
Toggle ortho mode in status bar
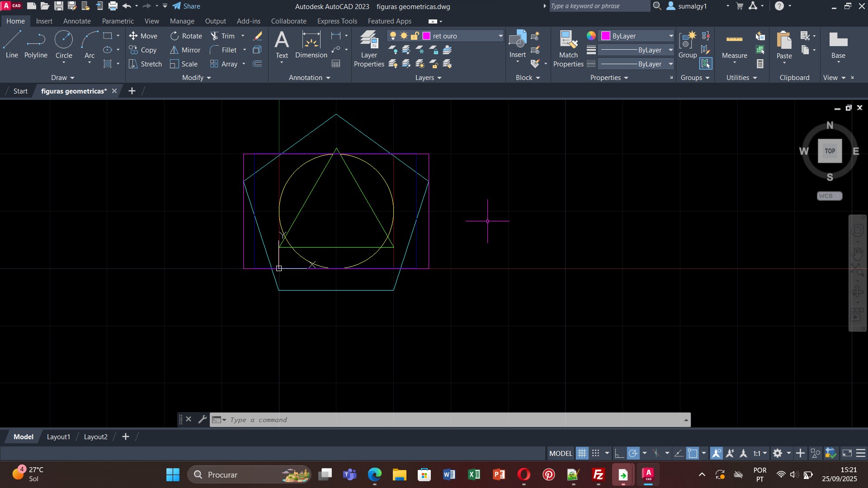tap(619, 453)
